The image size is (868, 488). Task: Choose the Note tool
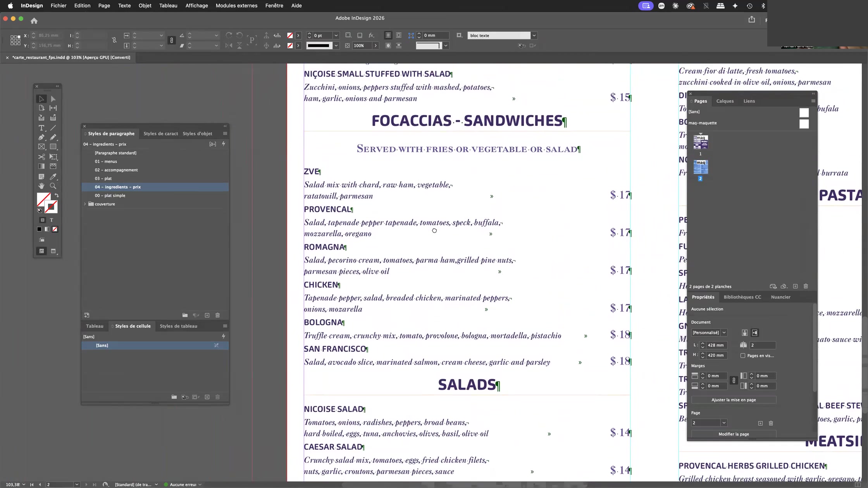[41, 177]
